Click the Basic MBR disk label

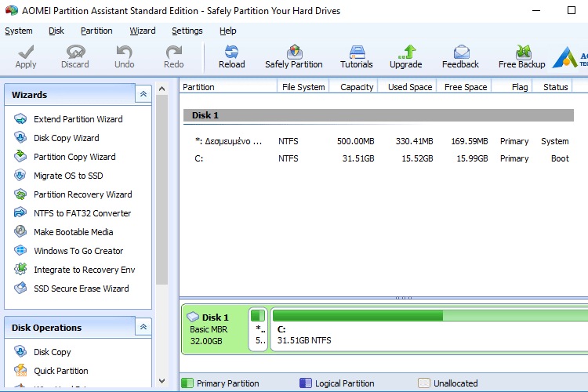(209, 329)
